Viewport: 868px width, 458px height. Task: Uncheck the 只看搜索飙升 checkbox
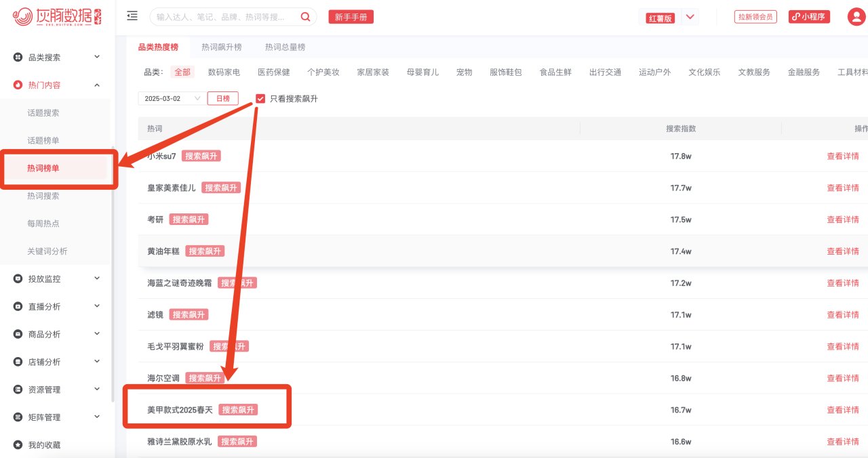pos(260,99)
